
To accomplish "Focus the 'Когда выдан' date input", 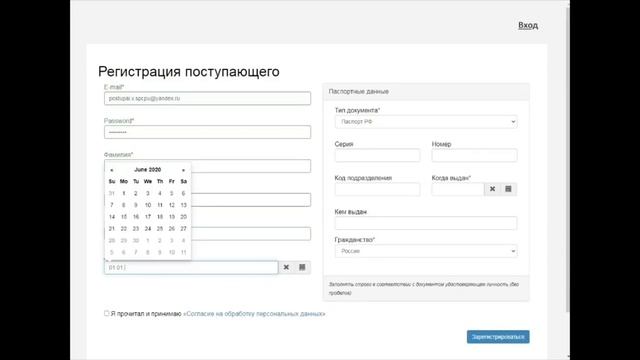I will click(458, 189).
